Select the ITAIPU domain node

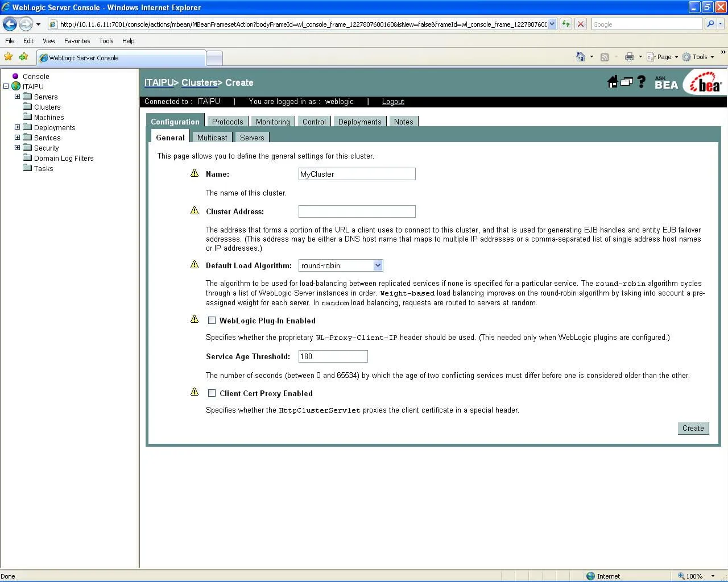click(x=33, y=86)
